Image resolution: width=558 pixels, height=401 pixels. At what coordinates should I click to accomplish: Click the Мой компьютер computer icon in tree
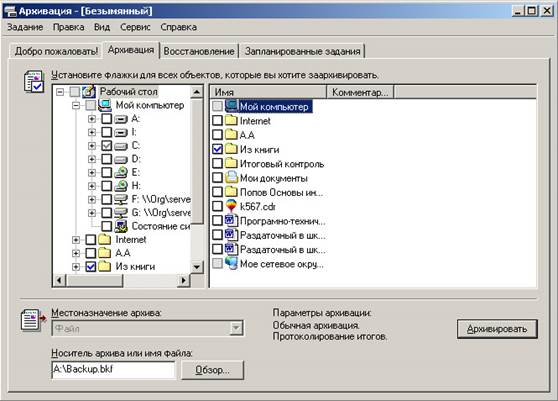pos(105,105)
